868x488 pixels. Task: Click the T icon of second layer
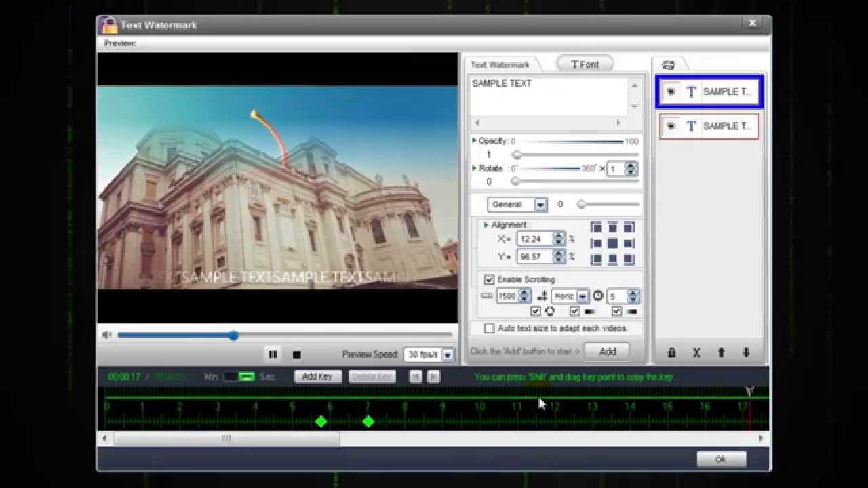pos(691,126)
